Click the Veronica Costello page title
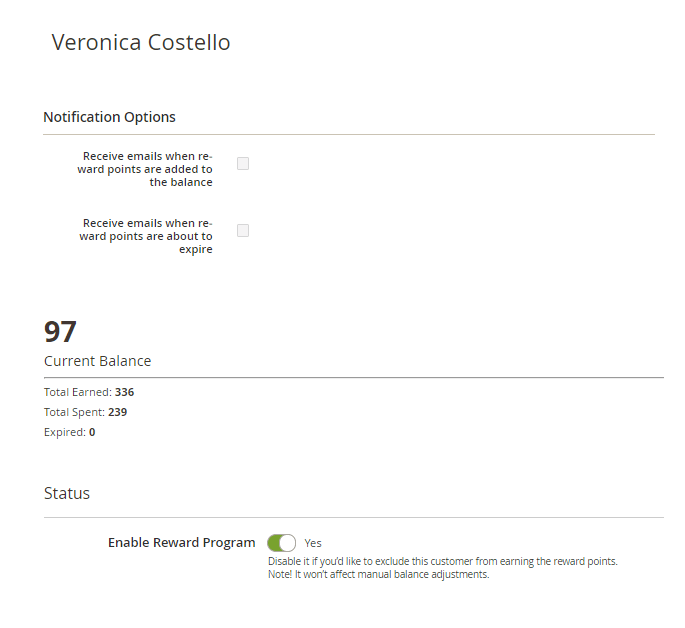The height and width of the screenshot is (628, 685). tap(141, 42)
